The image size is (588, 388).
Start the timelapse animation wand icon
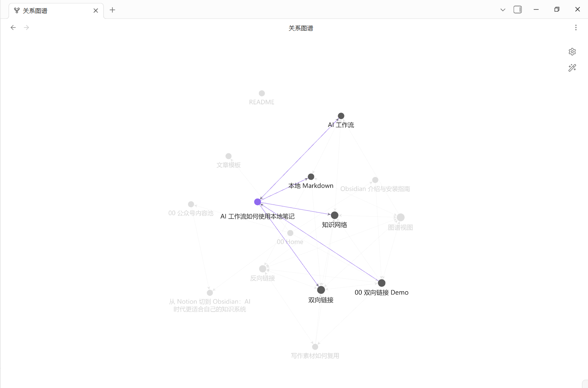click(x=572, y=68)
